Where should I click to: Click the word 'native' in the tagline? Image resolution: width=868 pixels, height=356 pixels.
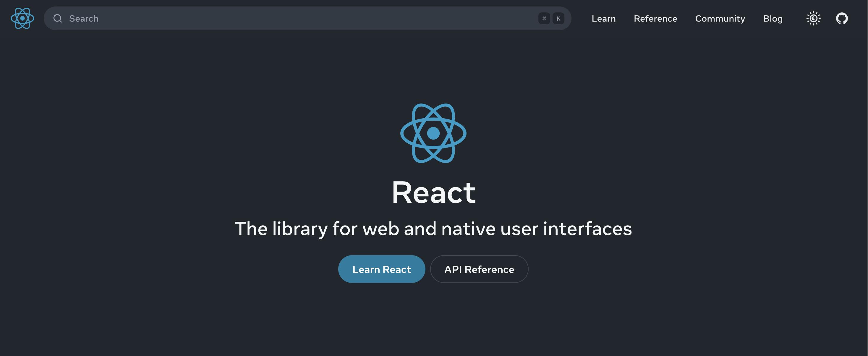[468, 229]
